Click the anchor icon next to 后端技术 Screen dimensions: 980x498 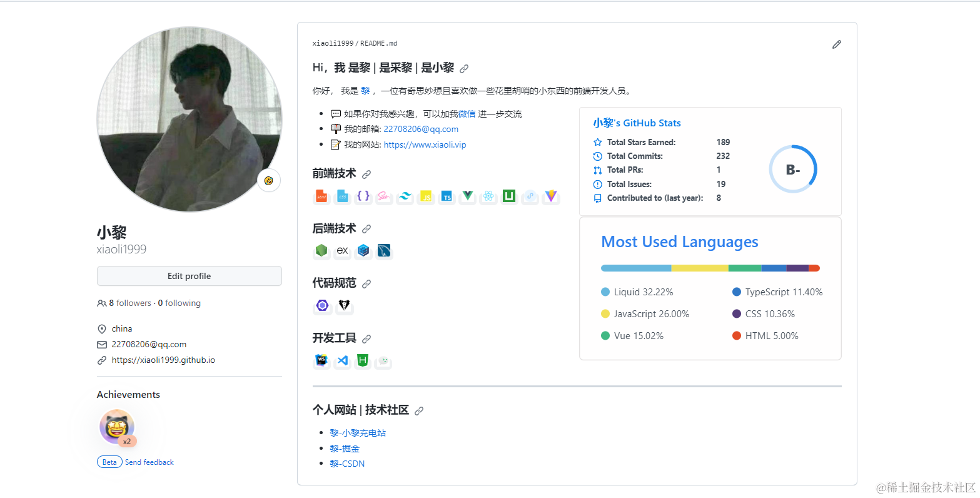366,229
